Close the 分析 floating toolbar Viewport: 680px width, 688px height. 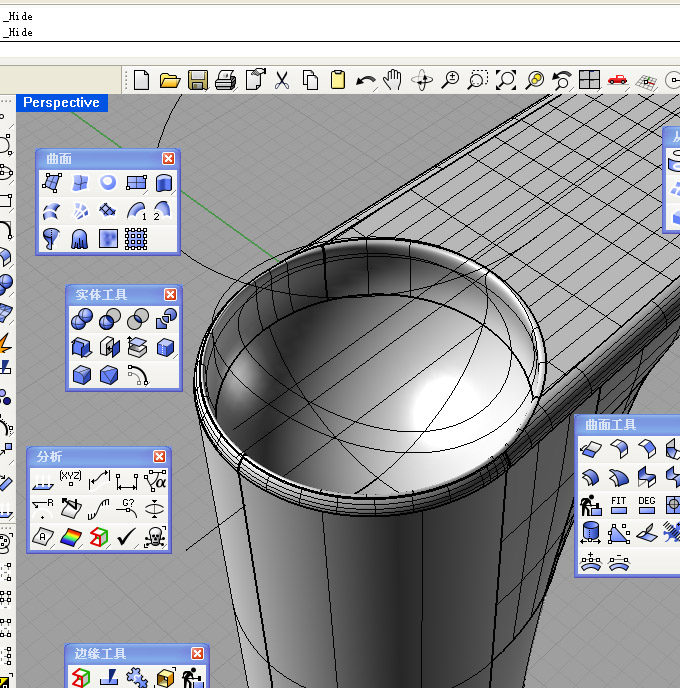point(159,456)
